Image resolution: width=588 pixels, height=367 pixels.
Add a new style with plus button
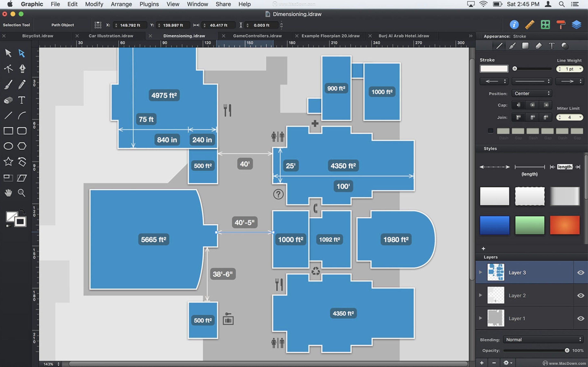click(x=483, y=249)
